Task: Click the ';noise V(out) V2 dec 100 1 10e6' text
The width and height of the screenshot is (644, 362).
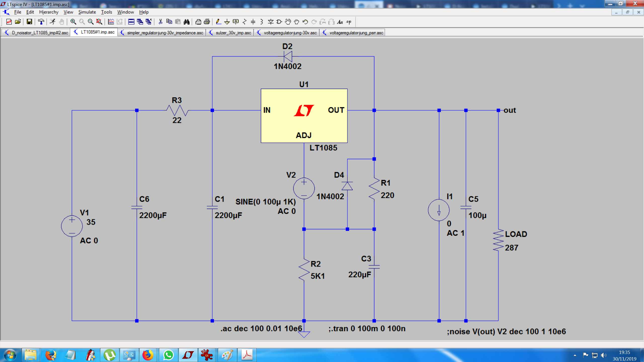Action: (x=506, y=332)
